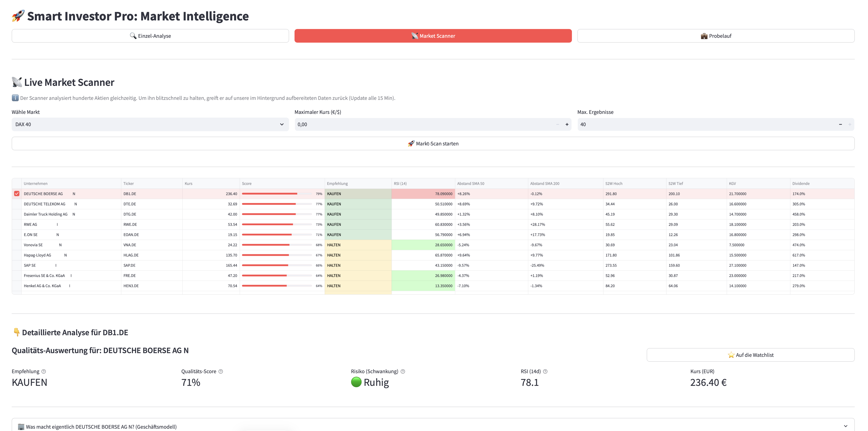The image size is (868, 431).
Task: Click KGV value 27.100000 for SAP SE
Action: point(758,265)
